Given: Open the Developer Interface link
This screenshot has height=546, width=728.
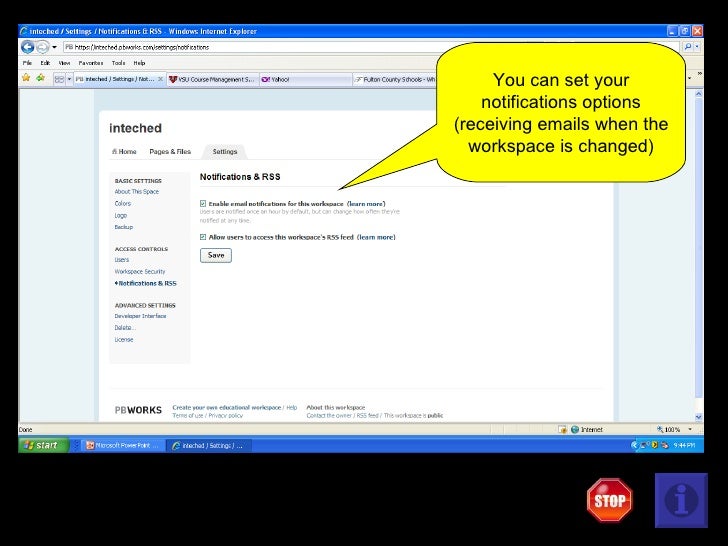Looking at the screenshot, I should (140, 316).
